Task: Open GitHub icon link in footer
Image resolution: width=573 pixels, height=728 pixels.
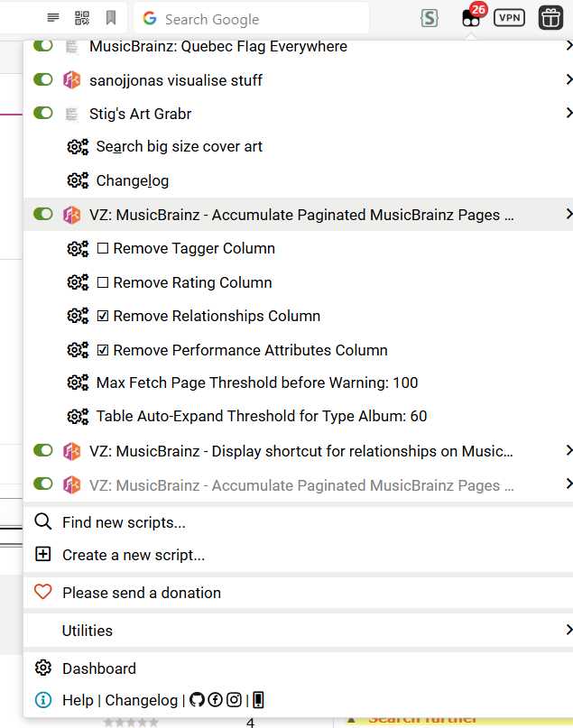Action: tap(198, 700)
